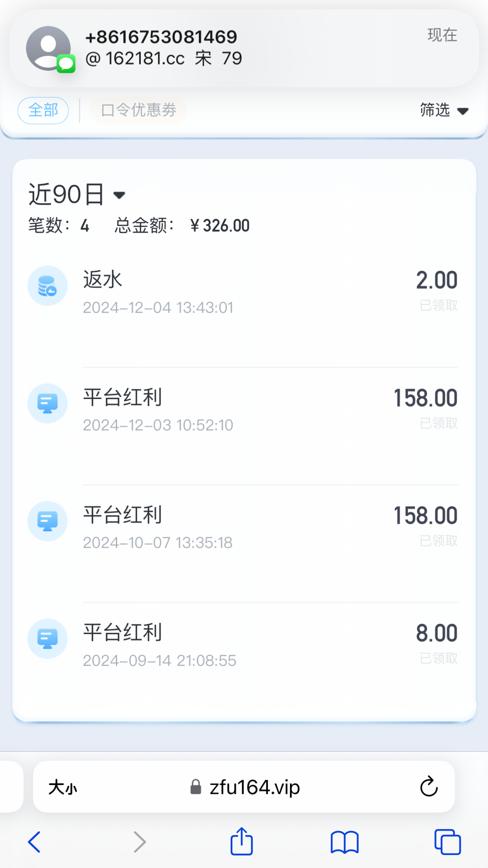This screenshot has width=488, height=868.
Task: Tap the sender avatar in the notification
Action: (x=49, y=48)
